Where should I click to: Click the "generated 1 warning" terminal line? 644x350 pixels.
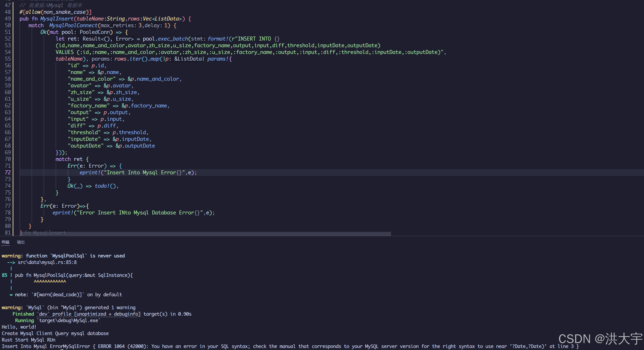(x=69, y=307)
